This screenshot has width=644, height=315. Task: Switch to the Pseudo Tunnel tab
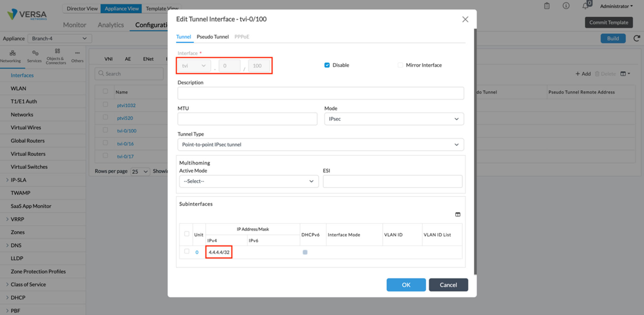(213, 37)
